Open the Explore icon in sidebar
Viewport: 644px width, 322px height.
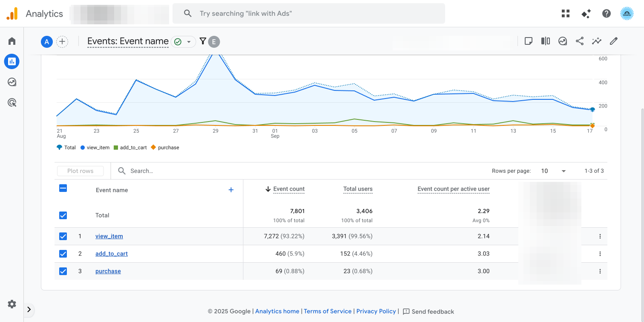tap(12, 82)
